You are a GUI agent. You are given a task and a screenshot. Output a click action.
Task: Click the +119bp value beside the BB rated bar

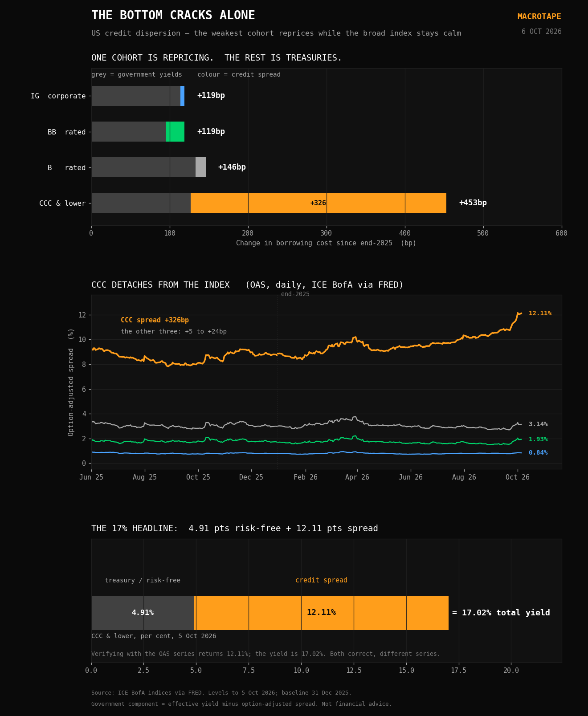(x=211, y=132)
